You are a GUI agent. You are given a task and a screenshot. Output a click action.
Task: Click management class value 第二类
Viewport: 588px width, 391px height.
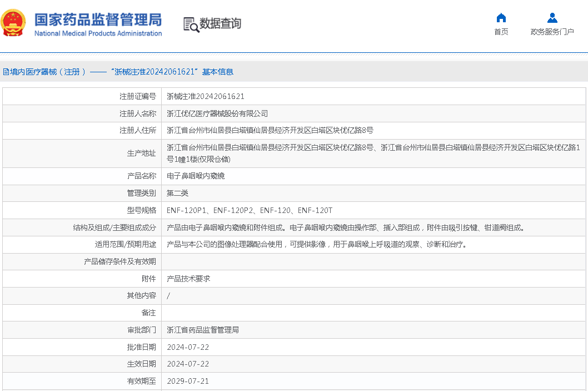pyautogui.click(x=177, y=193)
